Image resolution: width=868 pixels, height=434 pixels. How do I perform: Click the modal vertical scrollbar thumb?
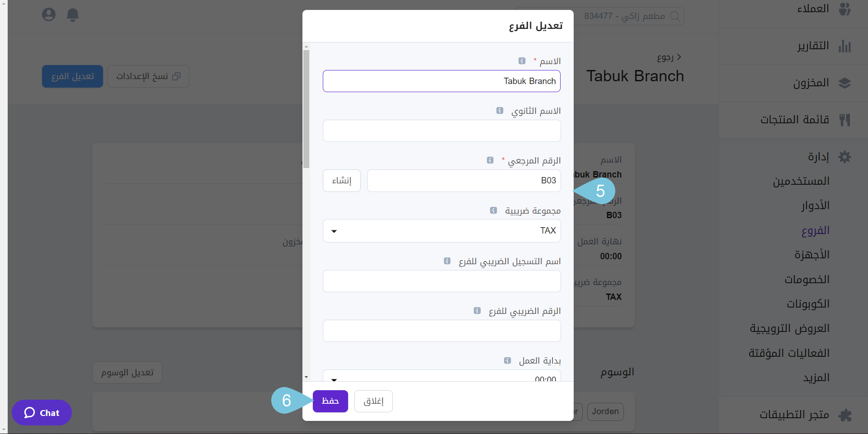pyautogui.click(x=306, y=108)
